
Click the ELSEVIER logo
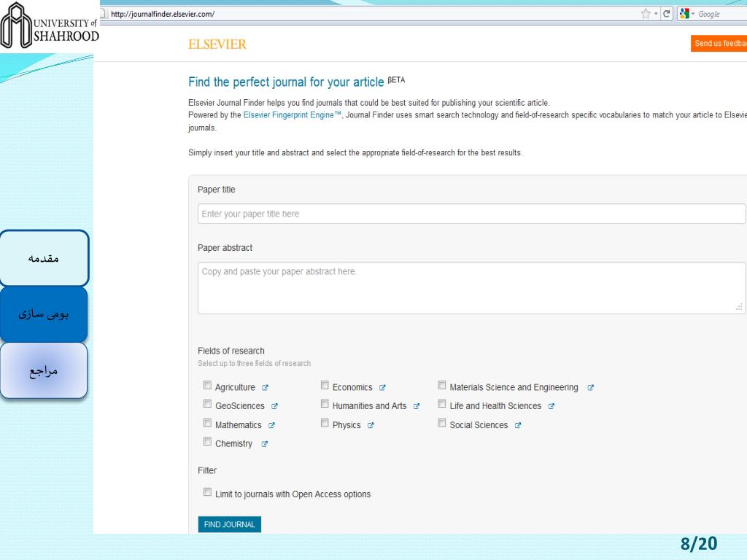pyautogui.click(x=217, y=44)
